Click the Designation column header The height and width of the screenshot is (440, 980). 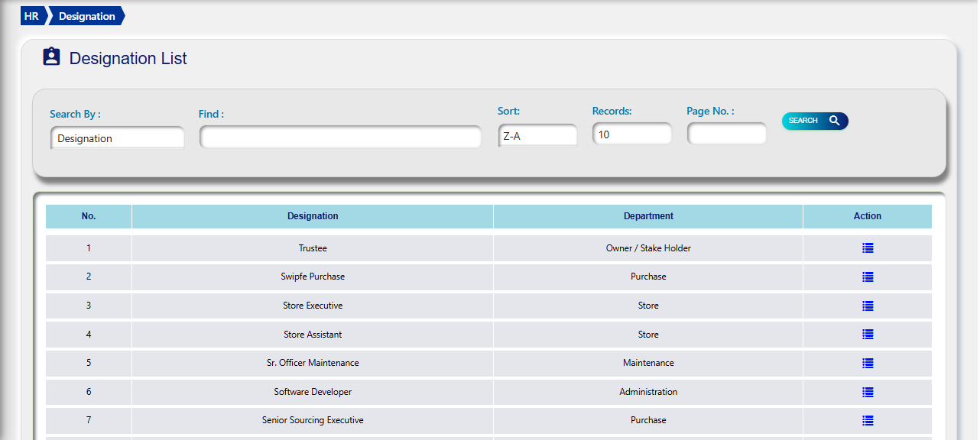313,216
